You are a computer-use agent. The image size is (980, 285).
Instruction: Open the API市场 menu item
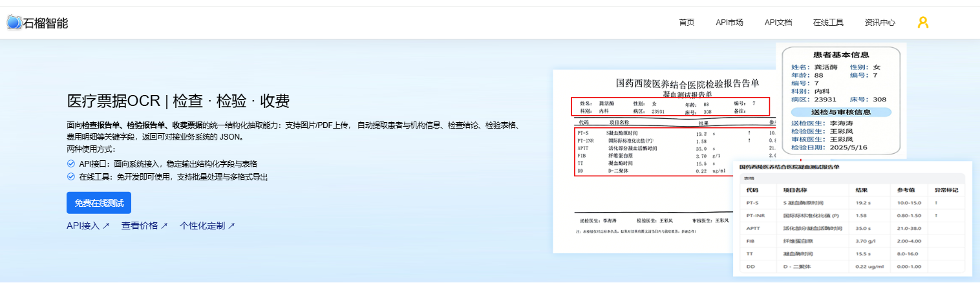[729, 23]
